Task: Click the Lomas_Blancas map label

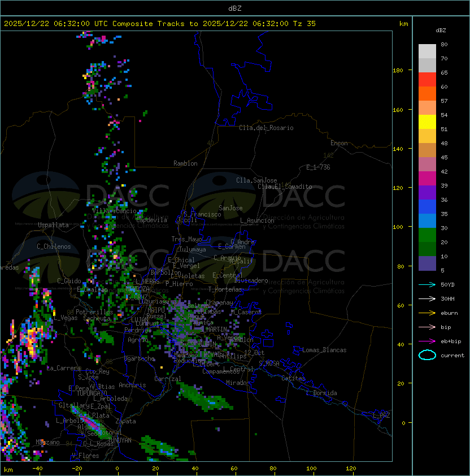Action: 324,350
